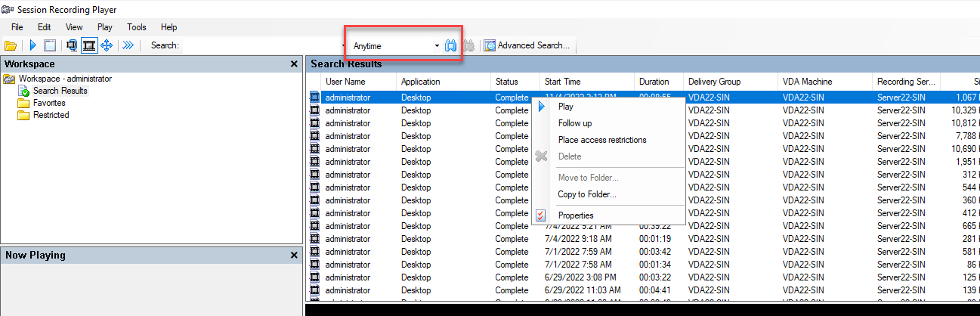Viewport: 980px width, 316px height.
Task: Click the highlighted film-frame toolbar icon
Action: pyautogui.click(x=89, y=45)
